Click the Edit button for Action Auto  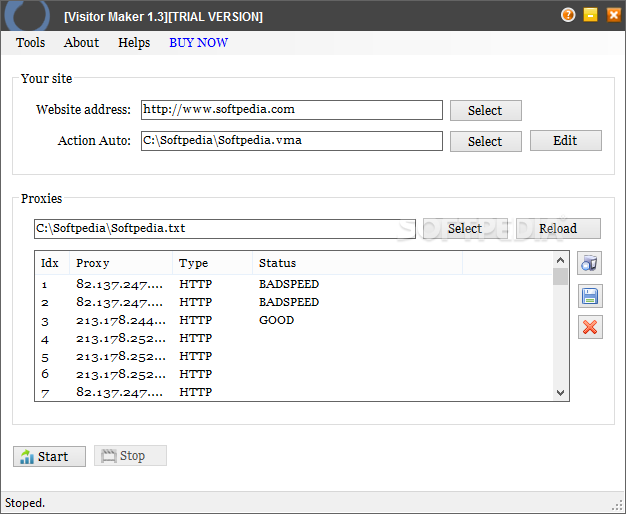point(566,141)
